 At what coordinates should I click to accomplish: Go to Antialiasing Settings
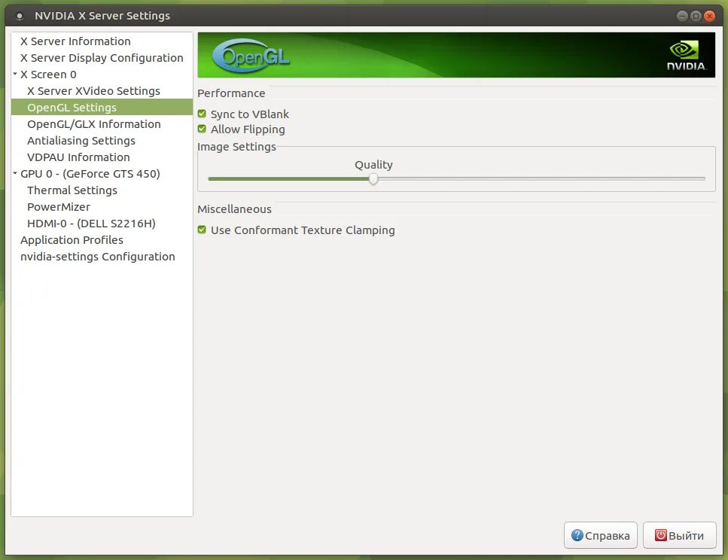click(x=81, y=141)
